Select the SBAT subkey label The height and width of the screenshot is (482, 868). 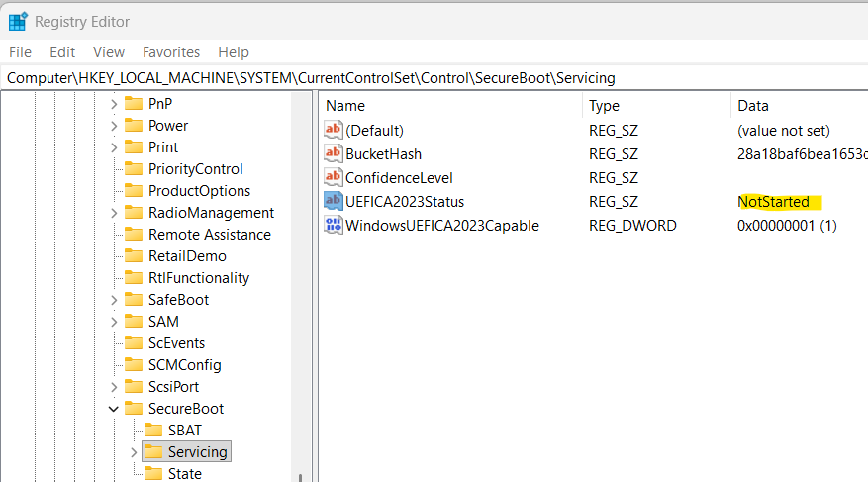pyautogui.click(x=185, y=430)
